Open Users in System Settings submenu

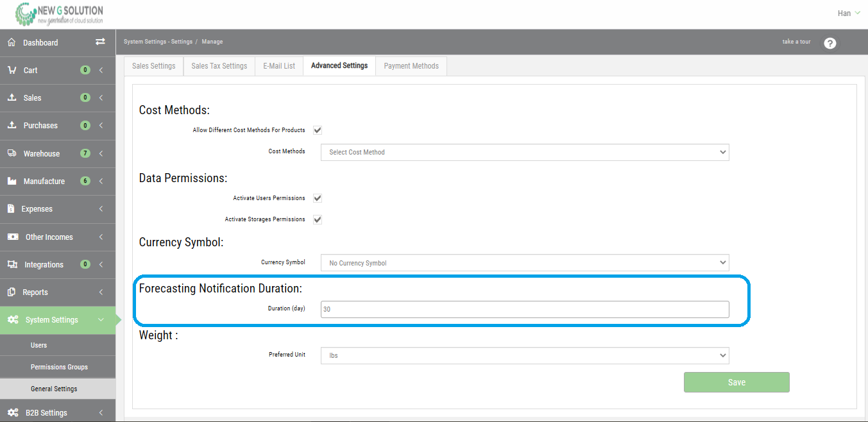[58, 345]
